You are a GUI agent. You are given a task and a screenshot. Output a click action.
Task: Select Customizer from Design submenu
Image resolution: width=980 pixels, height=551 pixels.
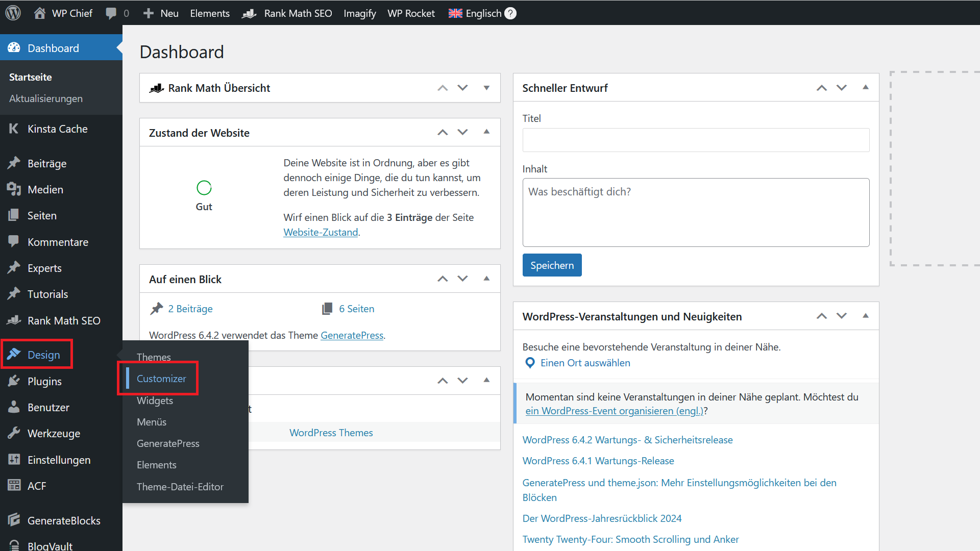161,378
